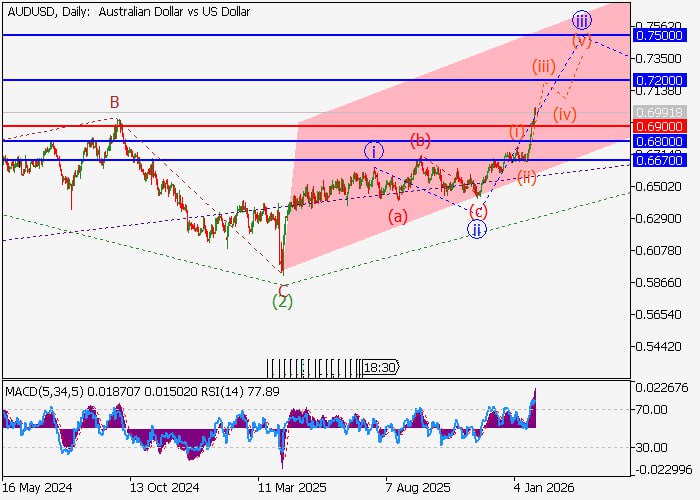Click the 0.75000 blue price level tag
The image size is (700, 500).
pyautogui.click(x=665, y=35)
